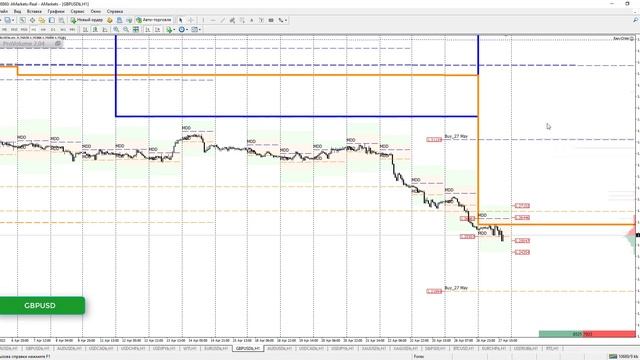
Task: Show the Navigator panel
Action: tap(42, 20)
